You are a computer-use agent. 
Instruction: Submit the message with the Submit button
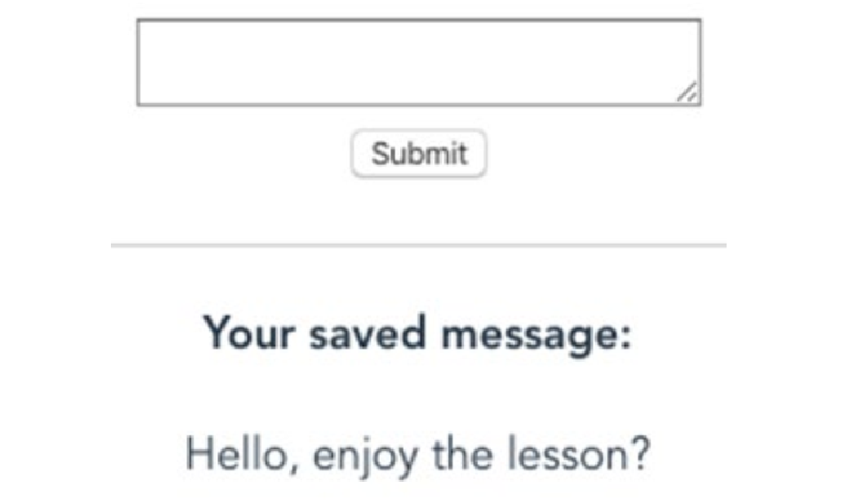coord(419,154)
